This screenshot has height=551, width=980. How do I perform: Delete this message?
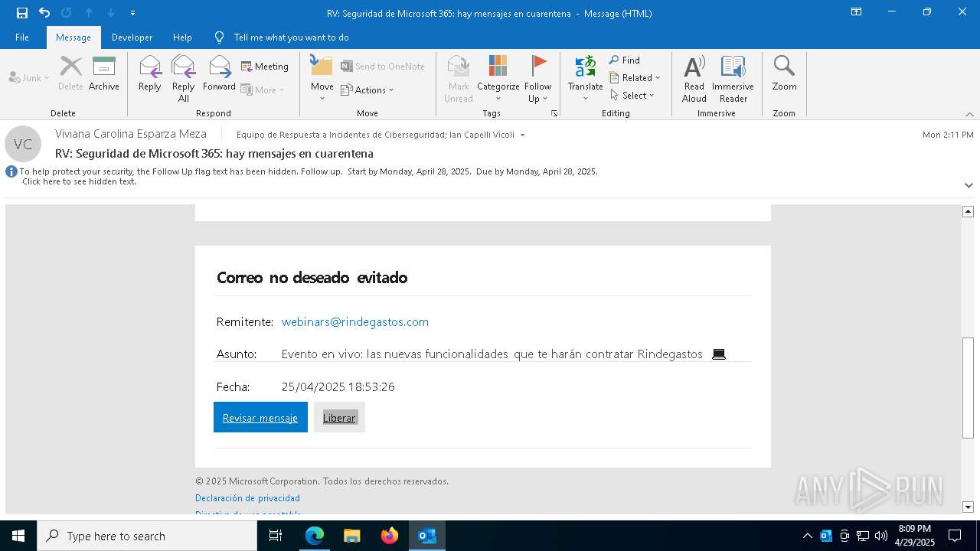click(70, 74)
